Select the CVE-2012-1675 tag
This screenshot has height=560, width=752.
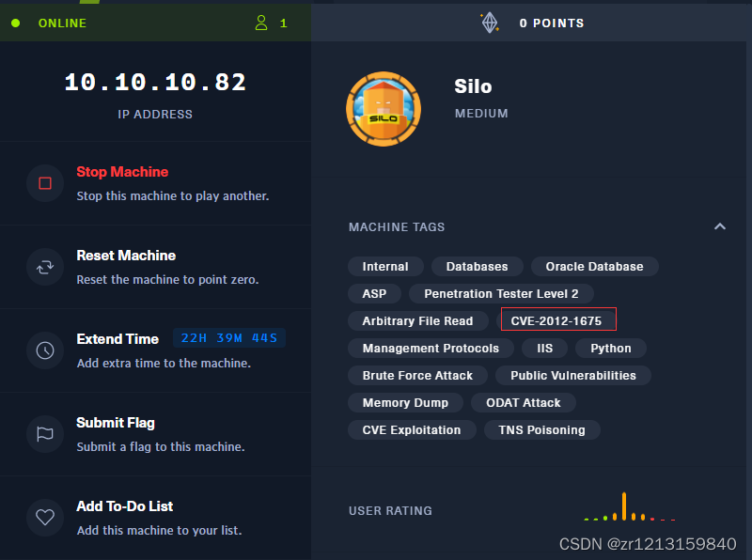pos(556,320)
